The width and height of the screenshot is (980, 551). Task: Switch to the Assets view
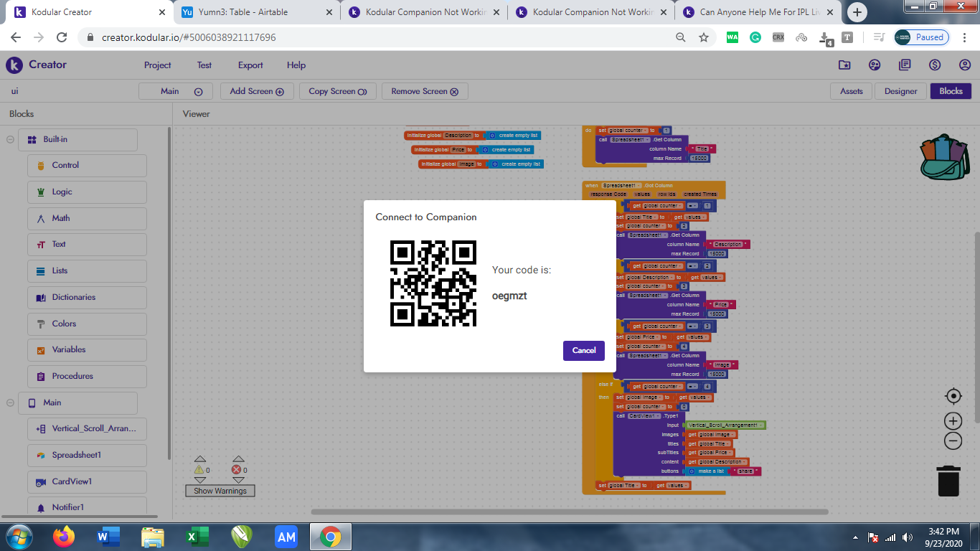[x=852, y=91]
